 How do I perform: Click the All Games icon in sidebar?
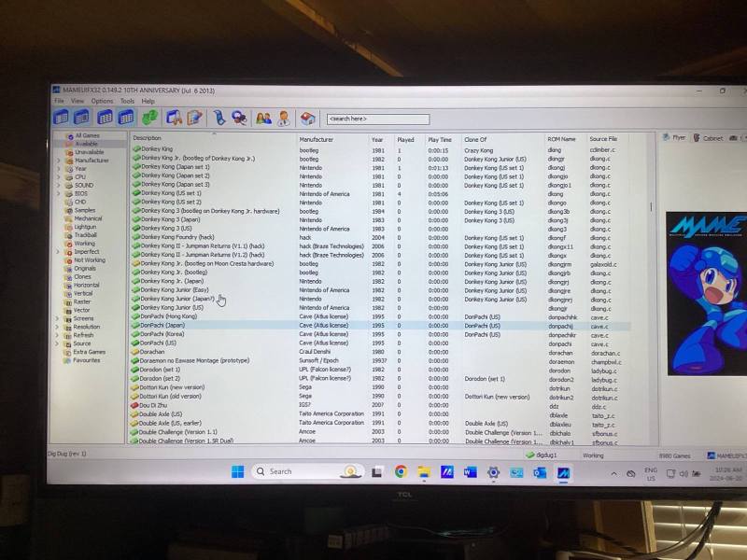(x=69, y=135)
